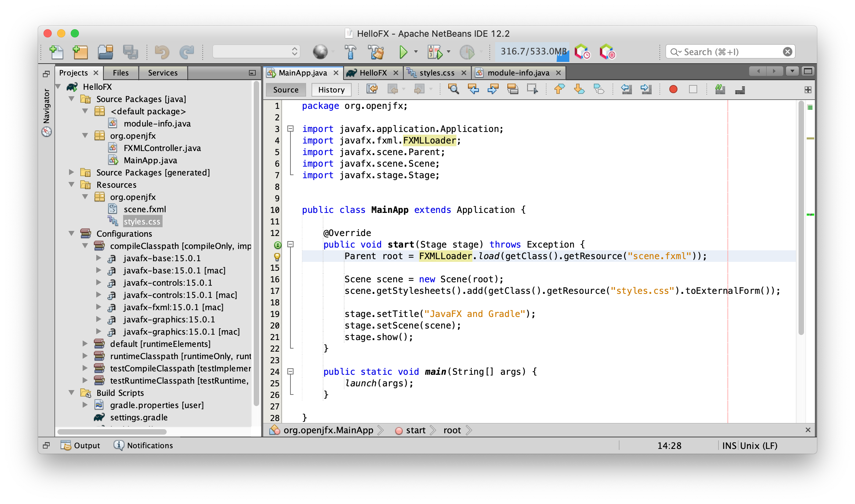Toggle the highlight search editor button
The image size is (855, 504).
pos(513,89)
